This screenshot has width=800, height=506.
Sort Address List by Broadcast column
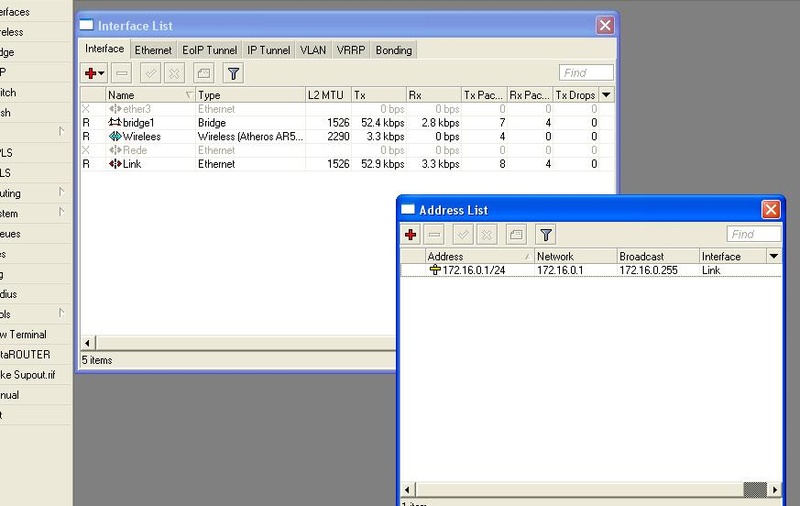coord(658,256)
